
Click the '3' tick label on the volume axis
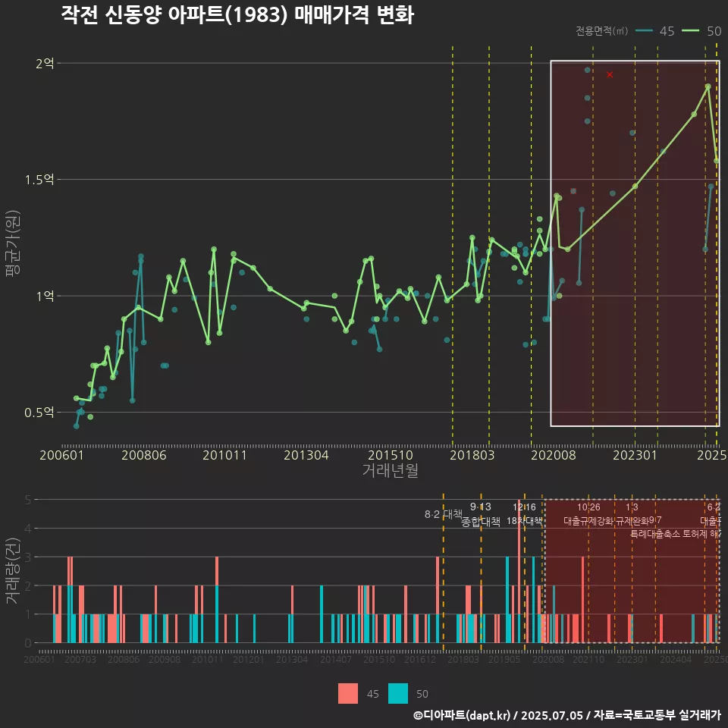pyautogui.click(x=28, y=557)
